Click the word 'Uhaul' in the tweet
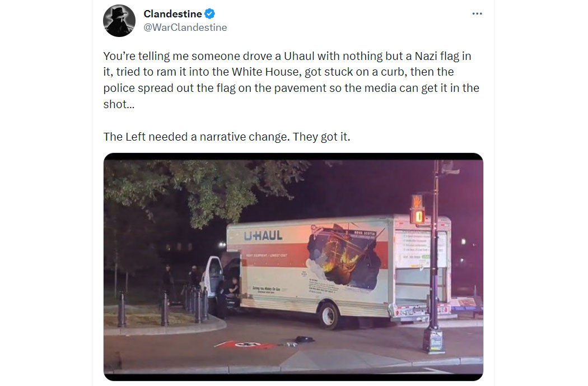 click(299, 56)
